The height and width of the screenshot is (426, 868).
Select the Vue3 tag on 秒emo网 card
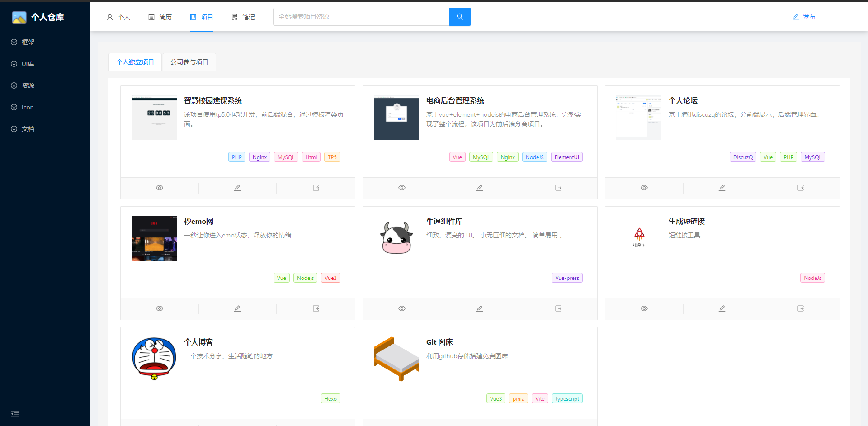click(x=330, y=278)
